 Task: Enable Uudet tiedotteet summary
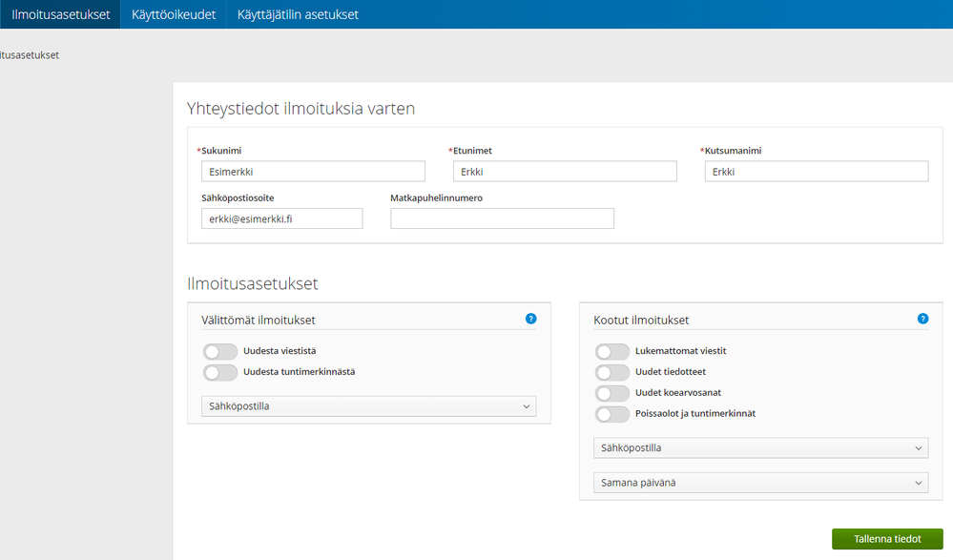click(612, 372)
